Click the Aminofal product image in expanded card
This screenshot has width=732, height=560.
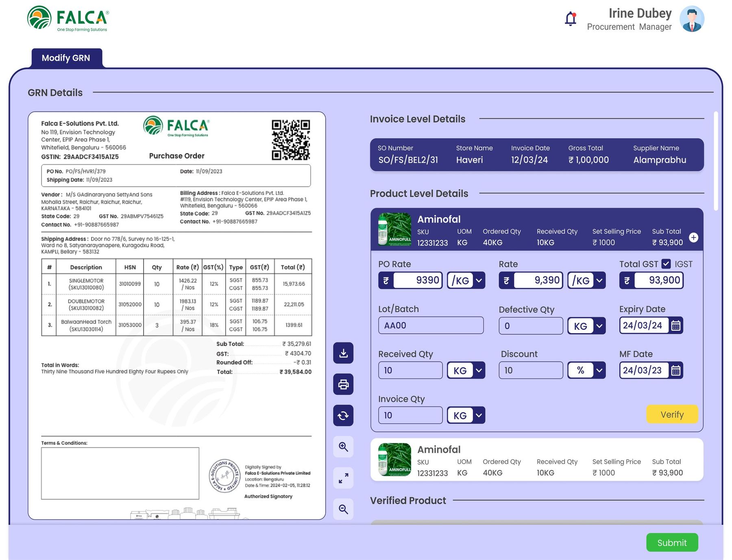click(394, 229)
